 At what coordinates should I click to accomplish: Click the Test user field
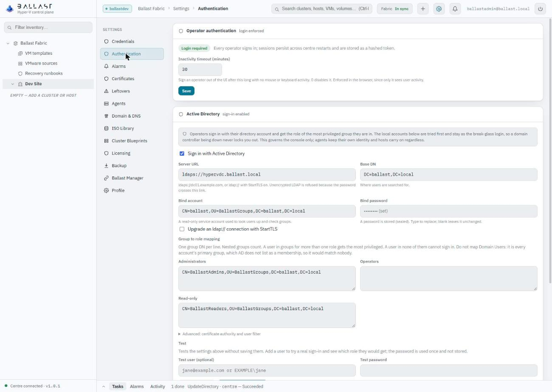[267, 370]
